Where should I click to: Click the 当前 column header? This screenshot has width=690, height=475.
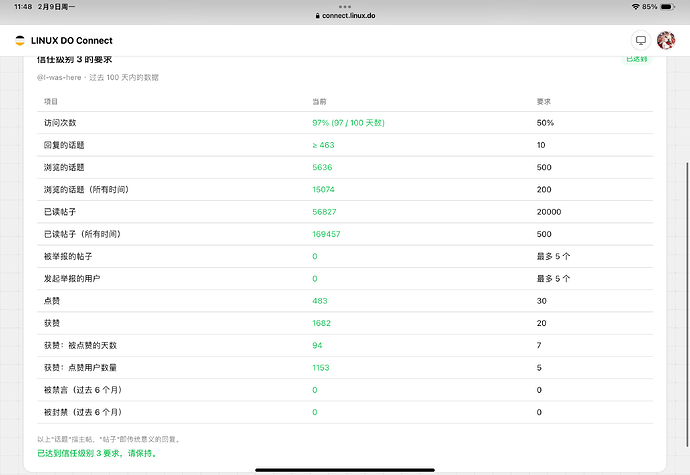click(319, 102)
